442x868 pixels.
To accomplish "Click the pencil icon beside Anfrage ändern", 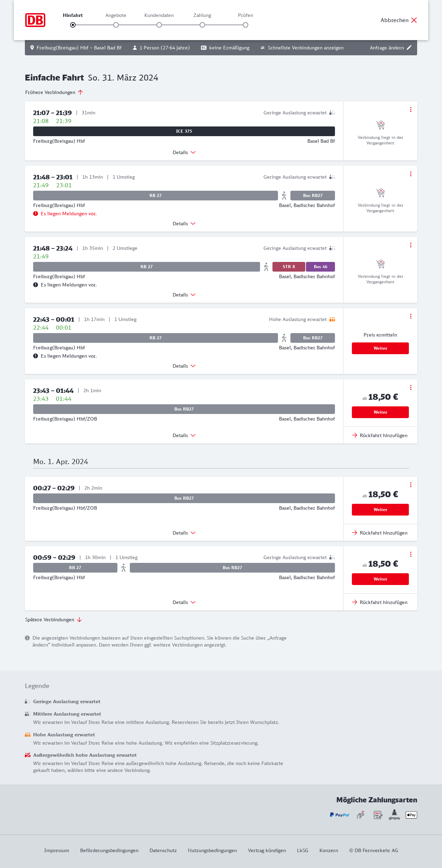I will click(409, 48).
